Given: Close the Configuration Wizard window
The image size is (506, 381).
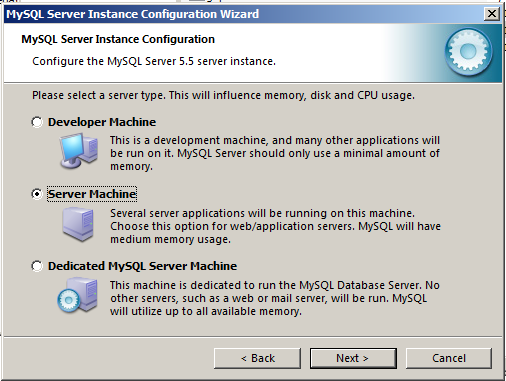Looking at the screenshot, I should coord(492,14).
